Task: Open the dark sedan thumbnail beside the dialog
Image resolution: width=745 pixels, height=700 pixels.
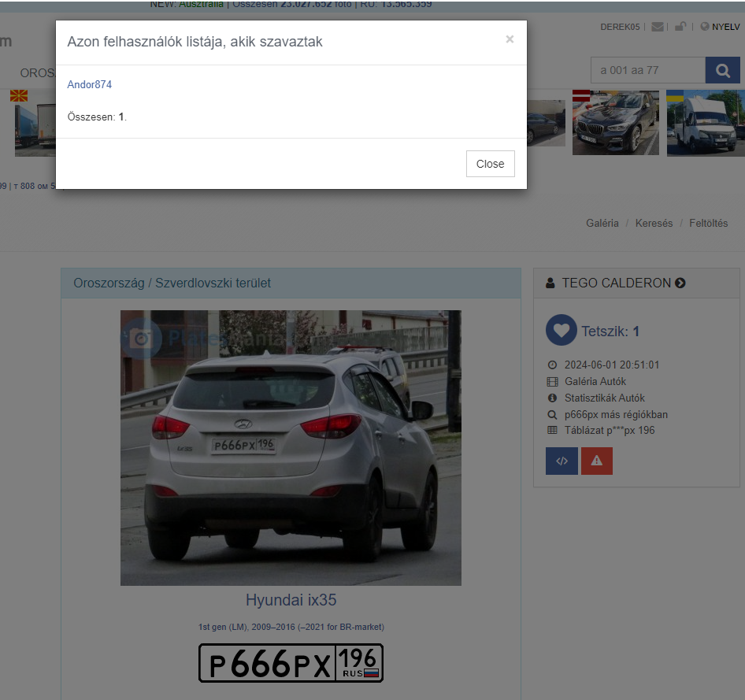Action: (546, 123)
